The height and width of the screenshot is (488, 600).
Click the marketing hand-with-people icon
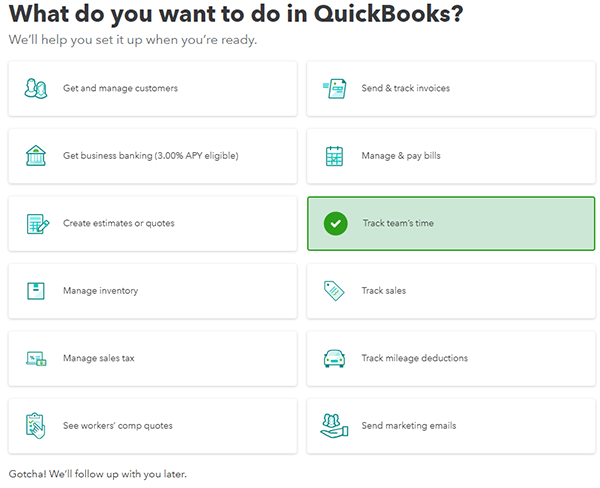tap(334, 426)
